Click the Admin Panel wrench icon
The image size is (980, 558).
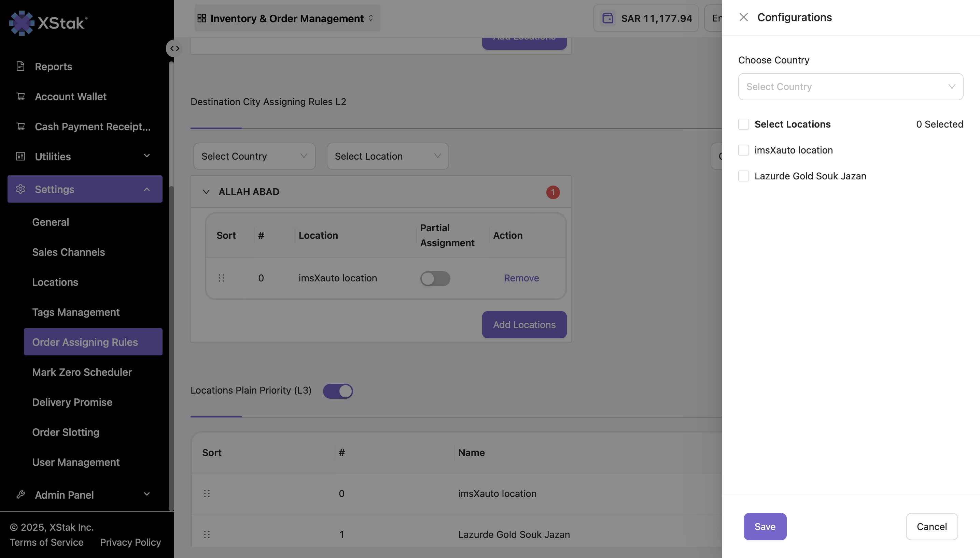21,494
